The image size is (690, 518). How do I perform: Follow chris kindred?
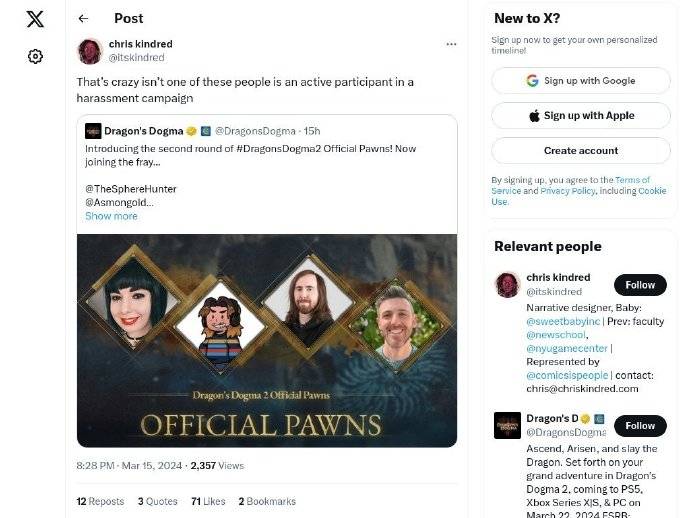click(640, 285)
